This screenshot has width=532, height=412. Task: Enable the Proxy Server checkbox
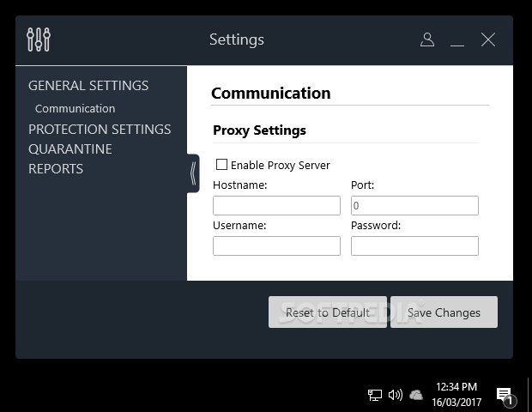pyautogui.click(x=221, y=165)
